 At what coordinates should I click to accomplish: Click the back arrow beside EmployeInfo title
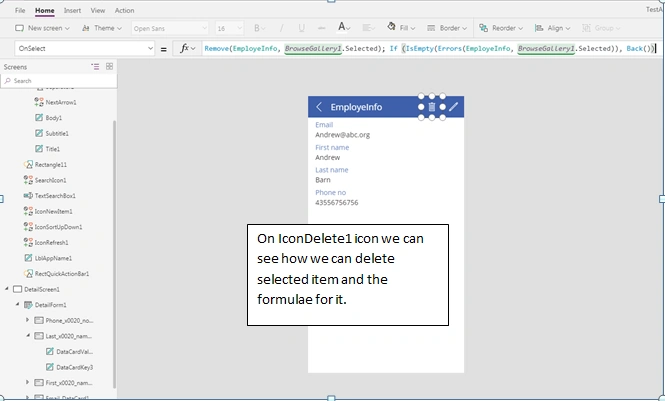coord(319,107)
